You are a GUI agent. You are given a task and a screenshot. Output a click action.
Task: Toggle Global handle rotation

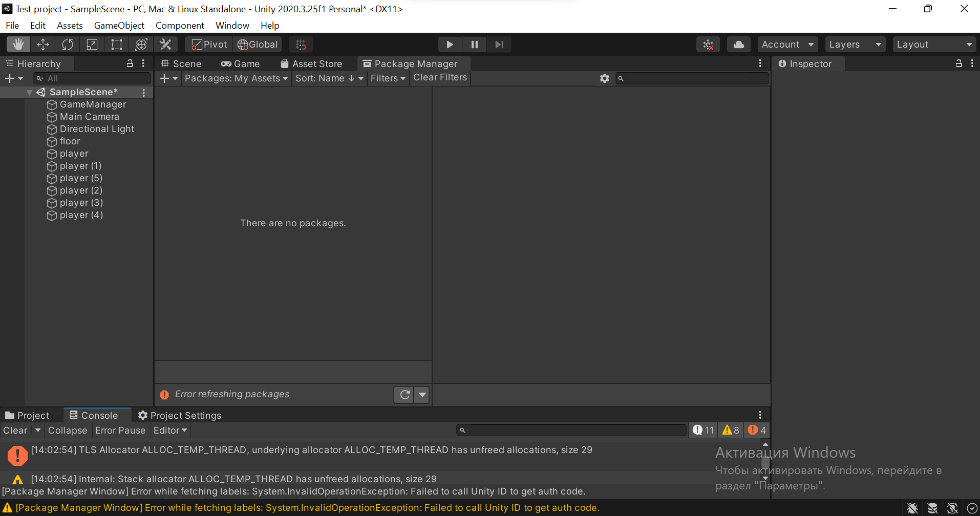click(258, 45)
